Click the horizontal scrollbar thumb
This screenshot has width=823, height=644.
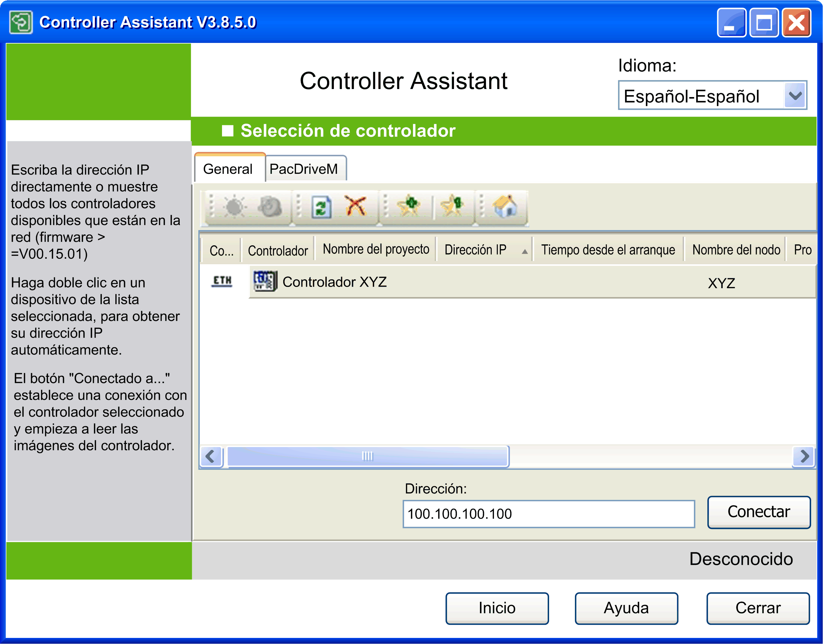pos(367,456)
